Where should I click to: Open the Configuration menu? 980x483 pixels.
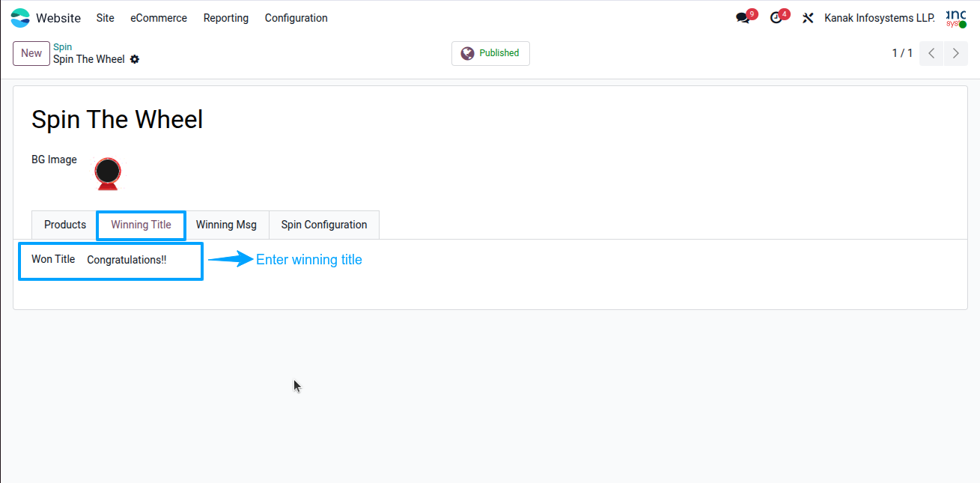[x=296, y=18]
